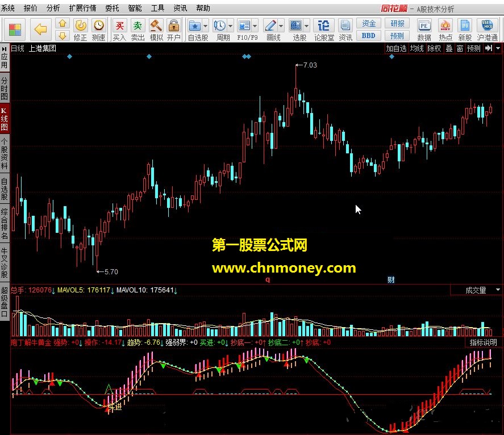
Task: Switch to the 个股资料 sidebar tab
Action: [x=4, y=153]
